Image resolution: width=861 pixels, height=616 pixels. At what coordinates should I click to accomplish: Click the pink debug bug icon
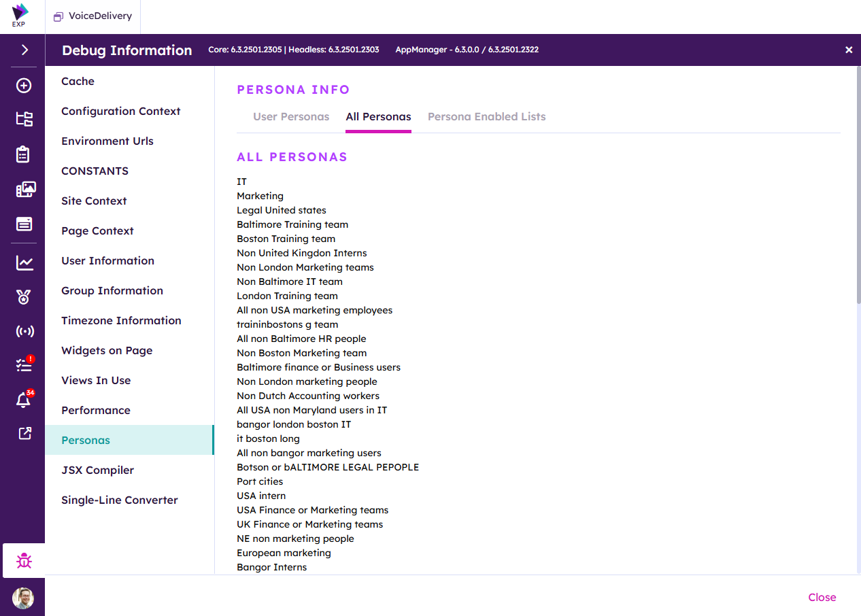click(24, 561)
